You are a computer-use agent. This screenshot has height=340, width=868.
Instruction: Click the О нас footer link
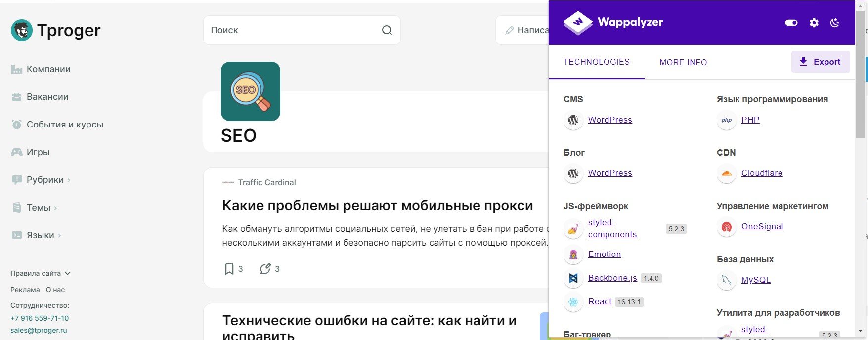click(x=55, y=290)
